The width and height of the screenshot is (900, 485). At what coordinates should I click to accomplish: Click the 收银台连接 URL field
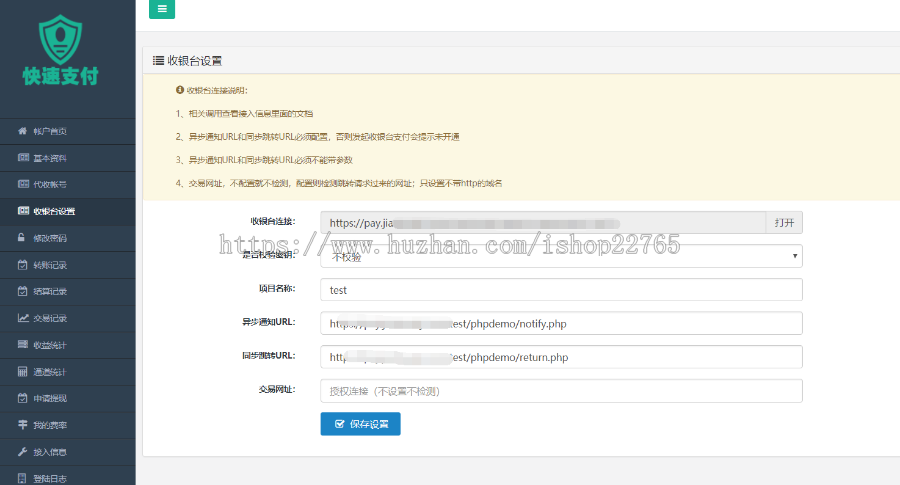543,223
